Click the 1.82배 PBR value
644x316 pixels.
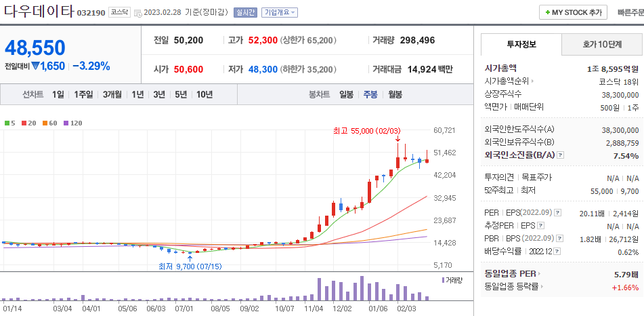coord(591,239)
